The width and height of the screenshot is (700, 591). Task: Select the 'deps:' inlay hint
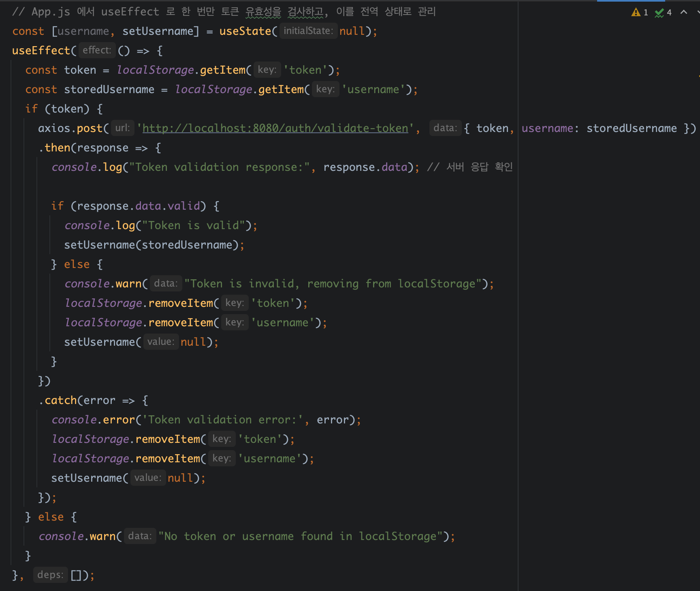click(x=50, y=575)
